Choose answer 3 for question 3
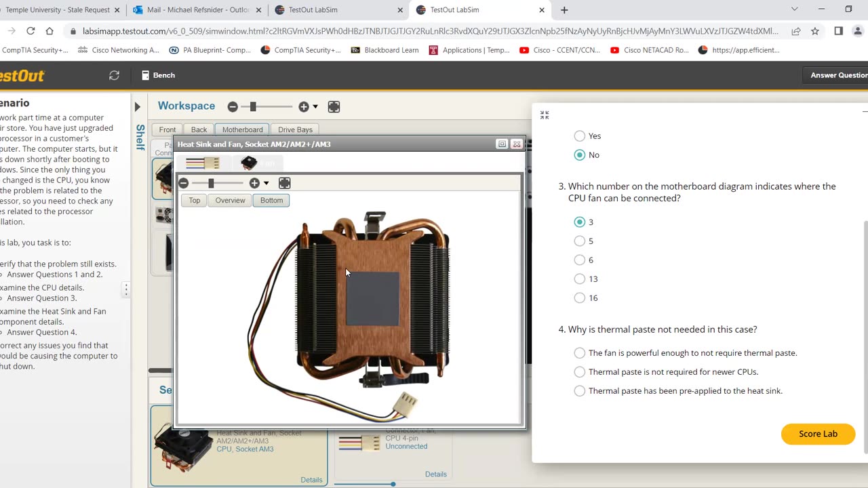The image size is (868, 488). (579, 222)
